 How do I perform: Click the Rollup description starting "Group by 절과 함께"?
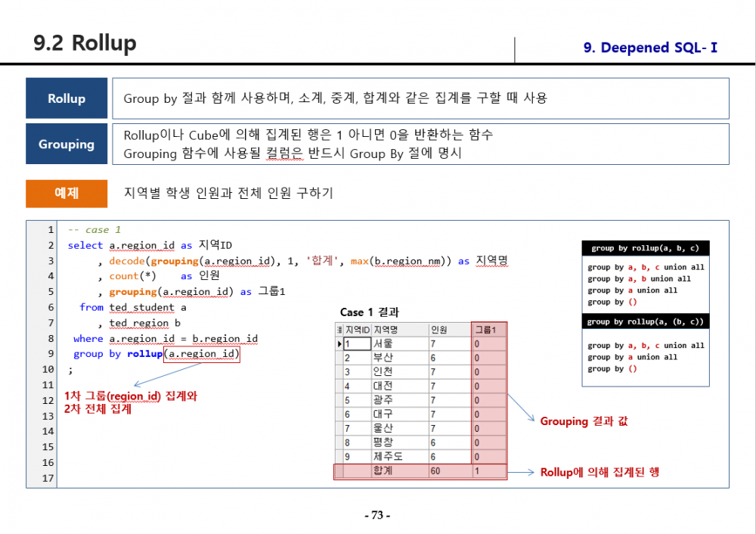[x=336, y=98]
